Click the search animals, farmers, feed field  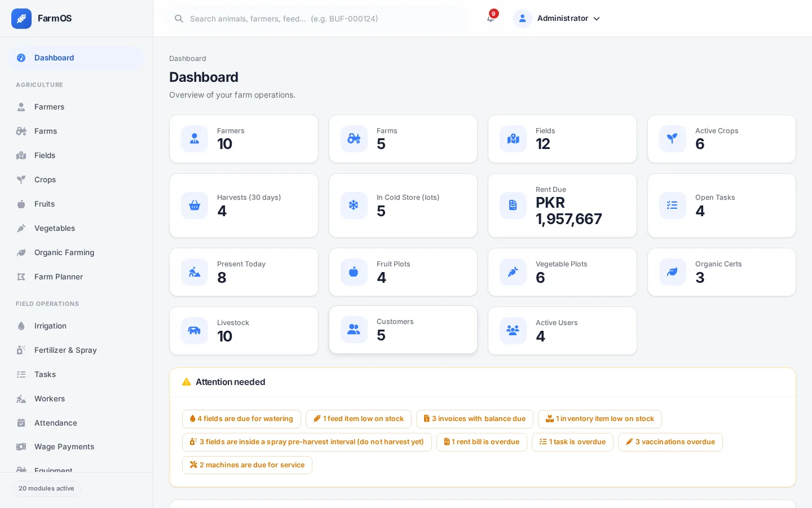(x=319, y=19)
